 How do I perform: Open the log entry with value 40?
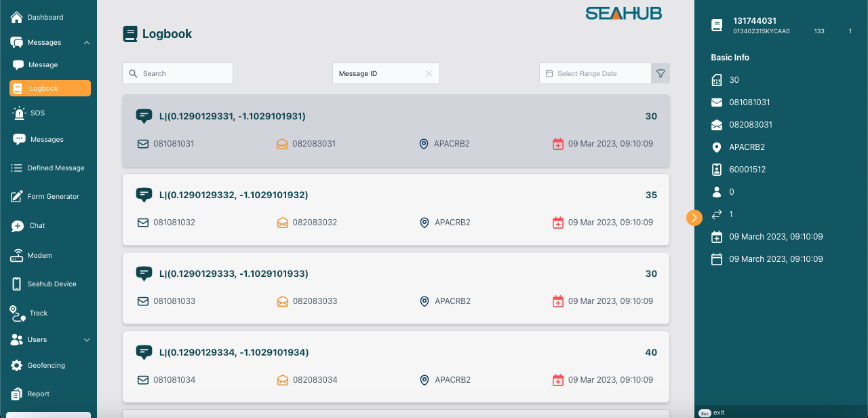[395, 366]
